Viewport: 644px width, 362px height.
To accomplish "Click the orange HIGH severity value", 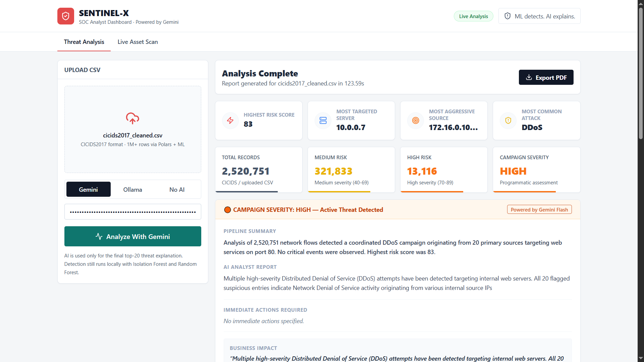I will [x=513, y=171].
